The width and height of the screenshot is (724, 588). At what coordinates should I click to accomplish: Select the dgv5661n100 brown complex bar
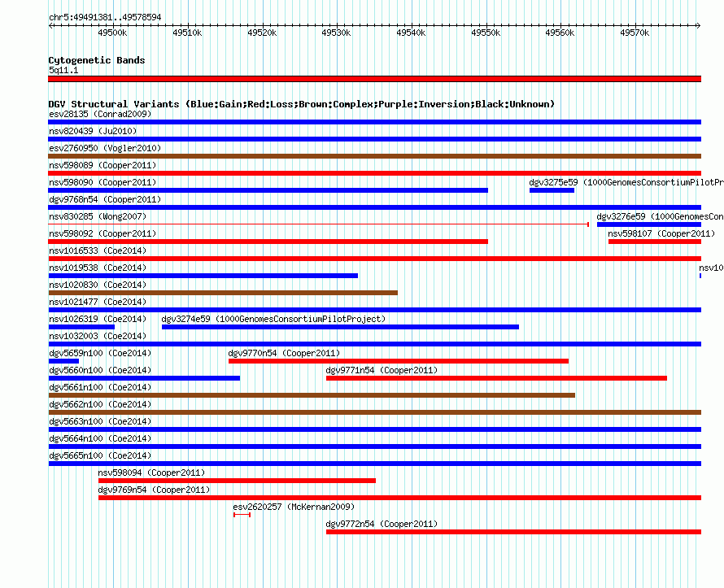(312, 395)
